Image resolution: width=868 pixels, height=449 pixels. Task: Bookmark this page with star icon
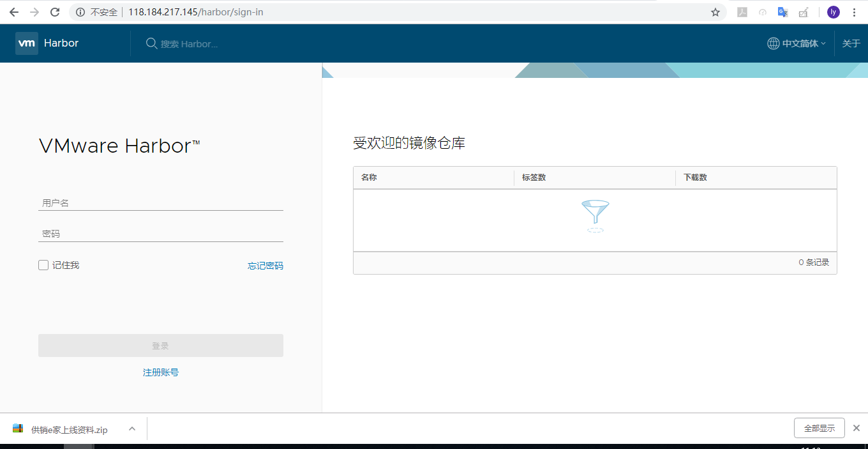[715, 12]
